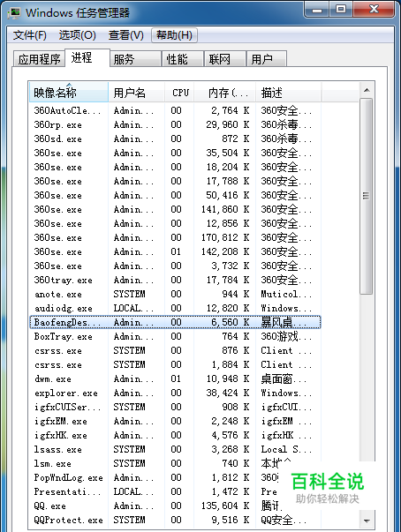Open the 选项(O) menu

point(78,35)
